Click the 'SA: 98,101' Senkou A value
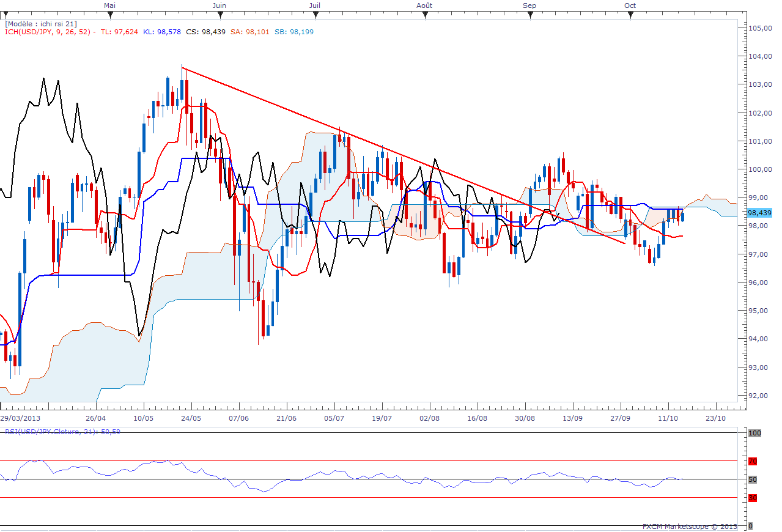Image resolution: width=782 pixels, height=532 pixels. pos(250,31)
